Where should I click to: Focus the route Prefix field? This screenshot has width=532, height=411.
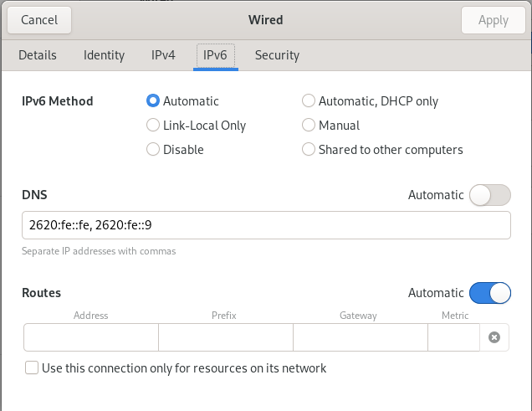[226, 337]
